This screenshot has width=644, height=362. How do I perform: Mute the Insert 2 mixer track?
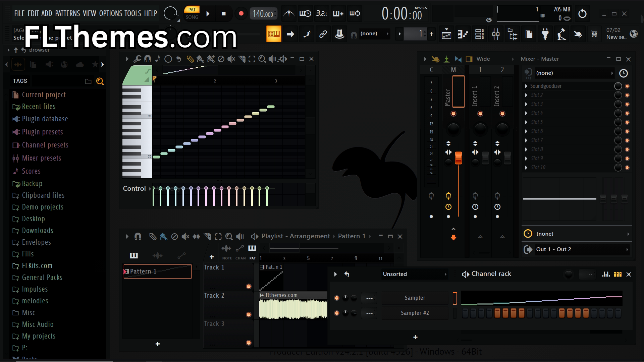point(502,114)
